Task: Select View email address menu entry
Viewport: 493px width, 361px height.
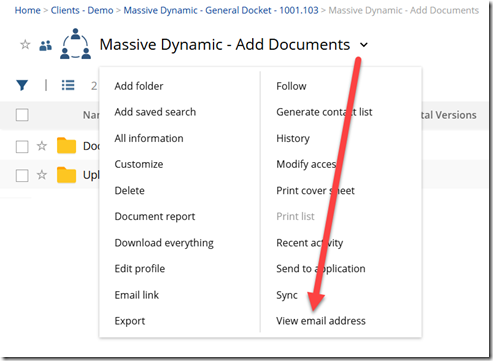Action: (x=321, y=321)
